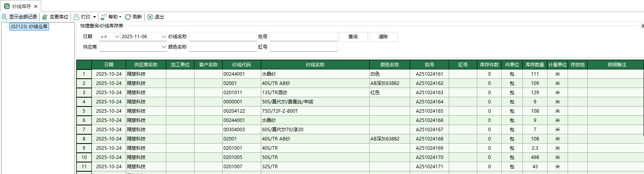Image resolution: width=644 pixels, height=174 pixels.
Task: Click the 纱线名称 input field
Action: (x=223, y=37)
